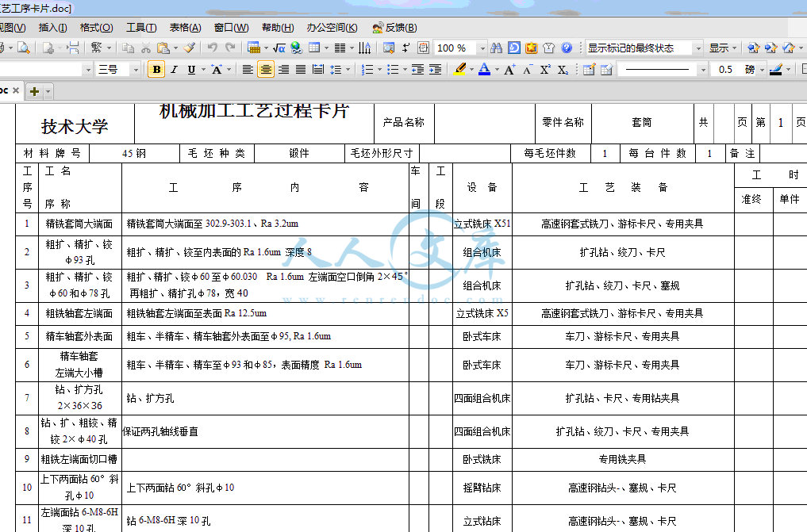Viewport: 807px width, 532px height.
Task: Expand the line spacing dropdown arrow
Action: [x=348, y=70]
